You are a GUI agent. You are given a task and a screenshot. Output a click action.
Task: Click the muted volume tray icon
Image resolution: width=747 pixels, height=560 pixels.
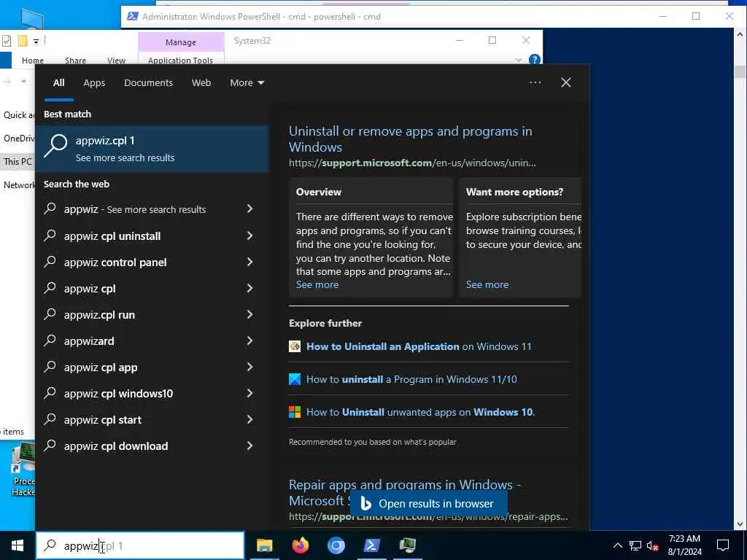click(x=653, y=545)
